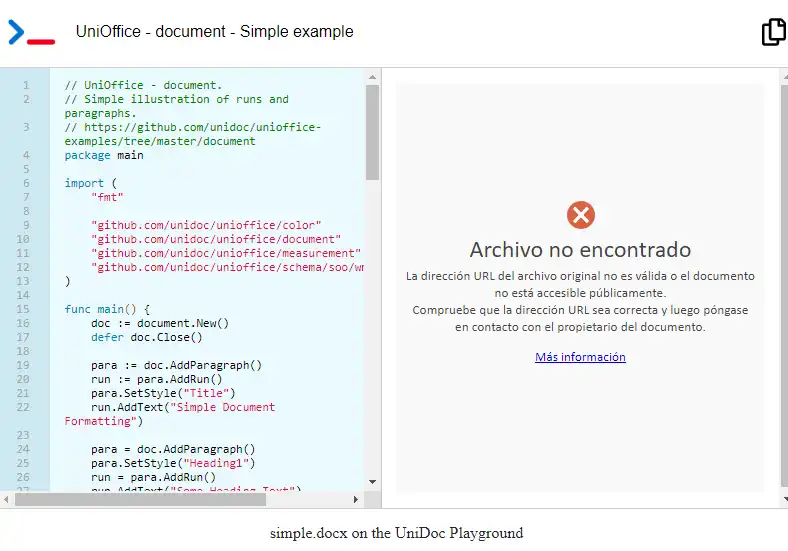Click the horizontal scrollbar thumb of editor
The width and height of the screenshot is (788, 551).
point(140,499)
